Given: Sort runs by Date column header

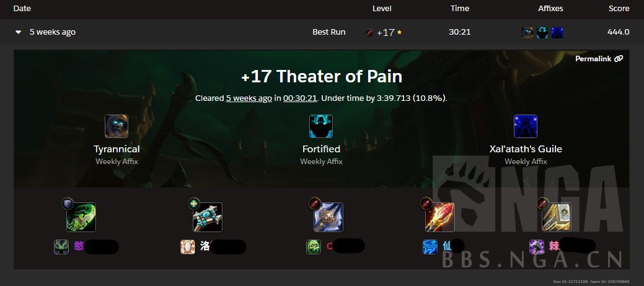Looking at the screenshot, I should pos(22,8).
